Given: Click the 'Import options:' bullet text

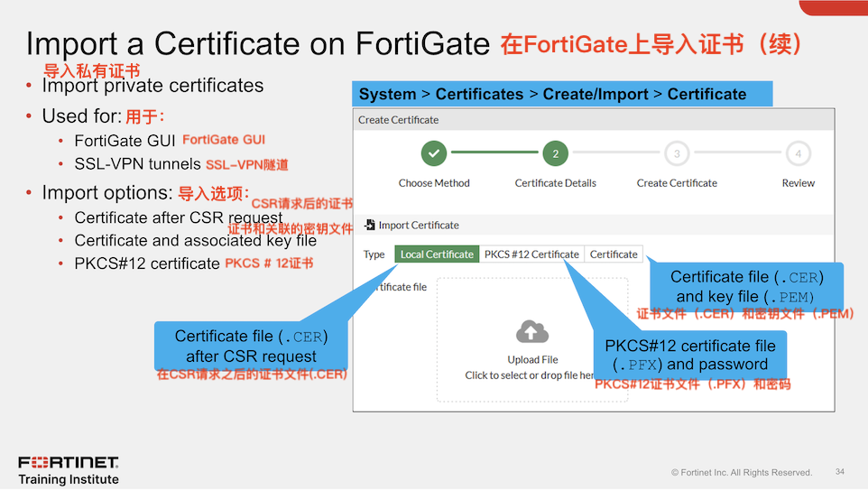Looking at the screenshot, I should coord(107,193).
